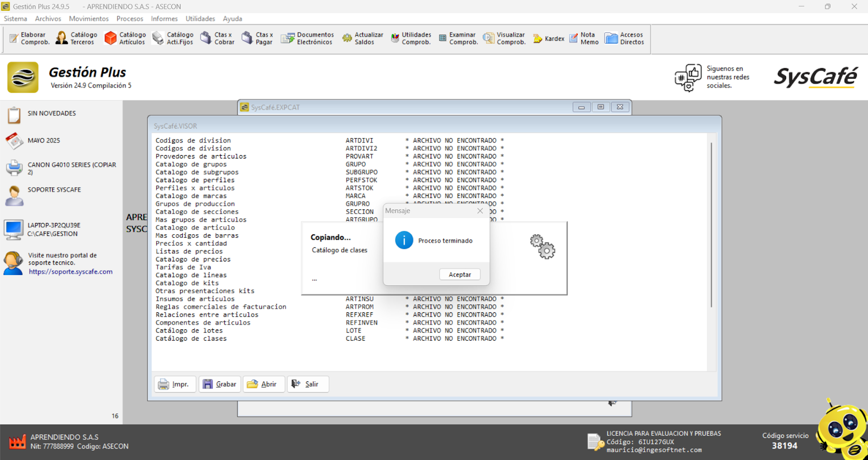Create a Nota Memo
The width and height of the screenshot is (868, 460).
[x=583, y=39]
